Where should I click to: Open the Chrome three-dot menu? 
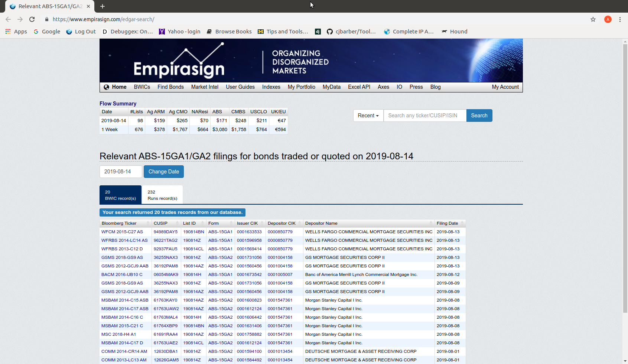coord(620,19)
